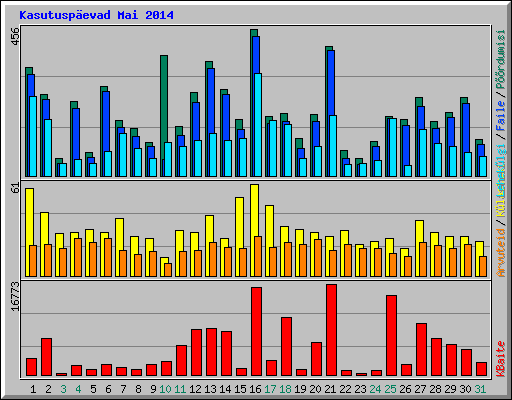Click the day 31 label on the axis
Image resolution: width=512 pixels, height=400 pixels.
[480, 389]
